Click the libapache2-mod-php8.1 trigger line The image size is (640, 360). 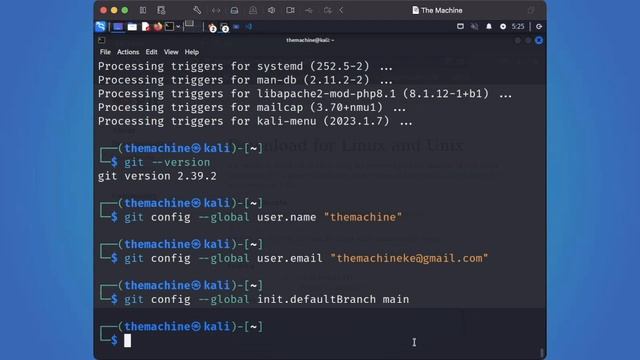coord(305,94)
